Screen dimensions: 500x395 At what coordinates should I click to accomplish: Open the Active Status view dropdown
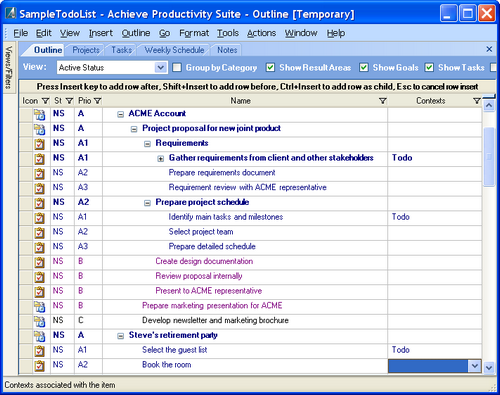(161, 68)
